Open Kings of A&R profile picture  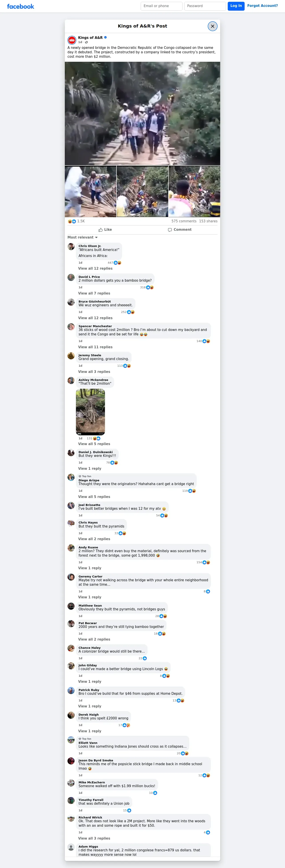tap(72, 40)
